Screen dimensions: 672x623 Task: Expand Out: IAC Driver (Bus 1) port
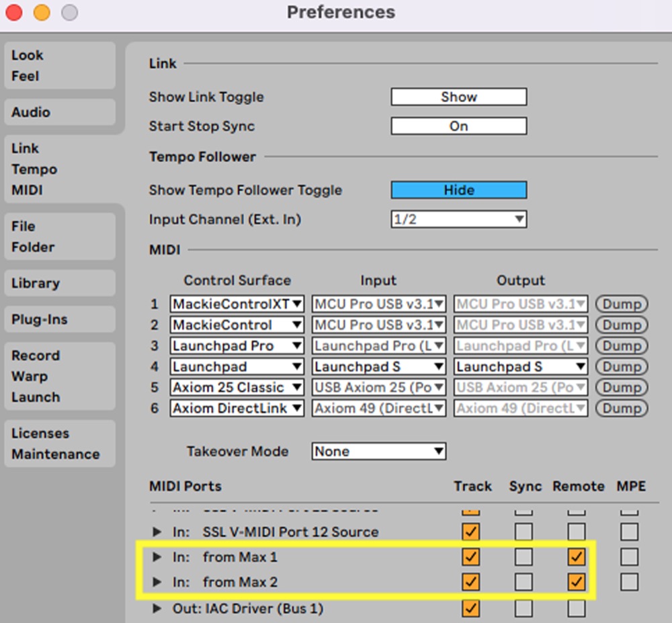tap(157, 608)
